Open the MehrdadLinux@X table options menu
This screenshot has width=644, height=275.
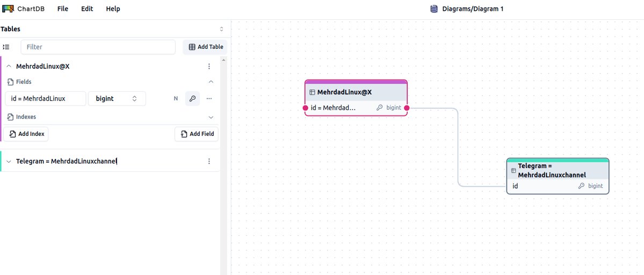click(209, 67)
